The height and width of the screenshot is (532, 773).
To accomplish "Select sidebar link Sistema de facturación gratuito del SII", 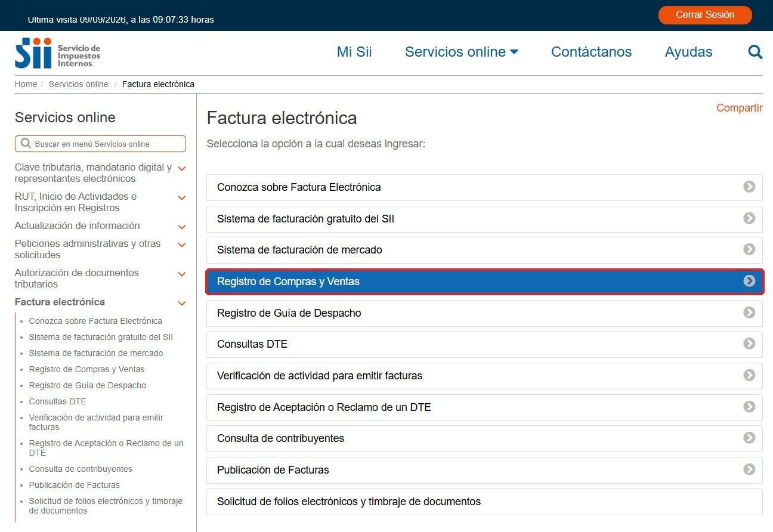I will 101,337.
